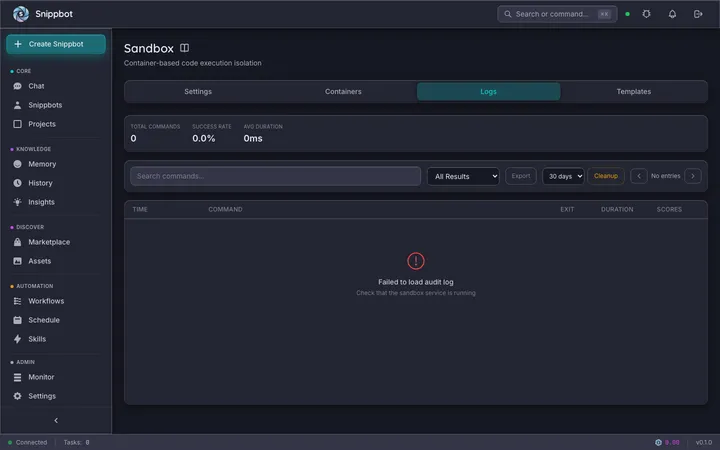720x450 pixels.
Task: Click the Total Commands 0 value
Action: [x=133, y=138]
